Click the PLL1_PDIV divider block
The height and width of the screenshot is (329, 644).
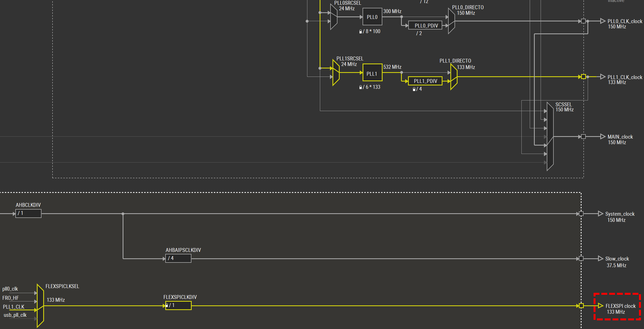click(x=425, y=81)
